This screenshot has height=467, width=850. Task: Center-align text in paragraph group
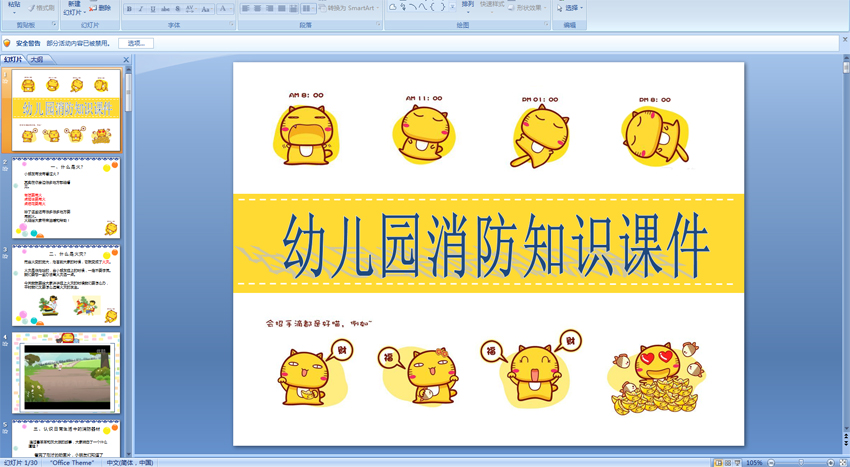pyautogui.click(x=257, y=9)
